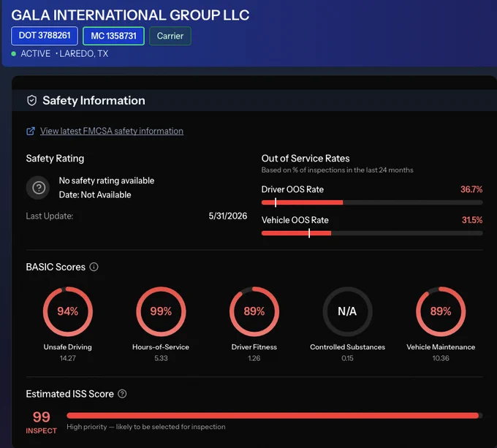Click the N/A Controlled Substances gauge
The height and width of the screenshot is (448, 497).
pyautogui.click(x=347, y=311)
